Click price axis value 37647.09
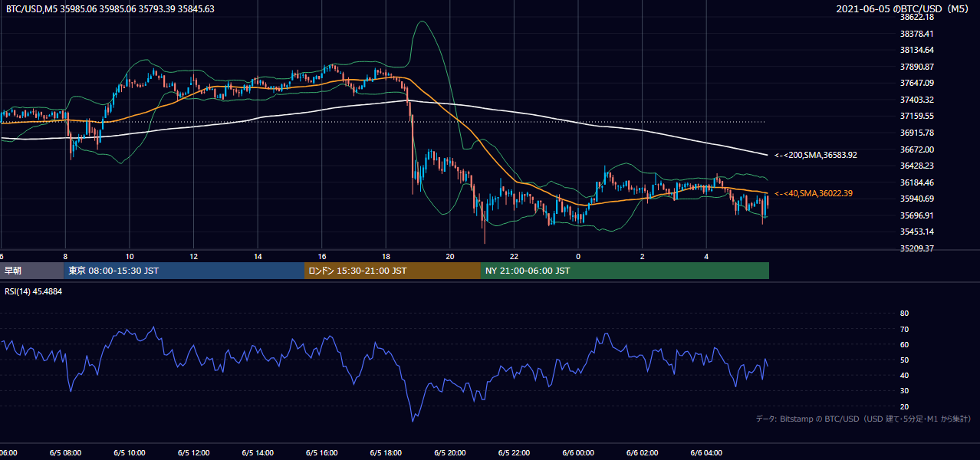Screen dimensions: 980x460 [x=916, y=83]
